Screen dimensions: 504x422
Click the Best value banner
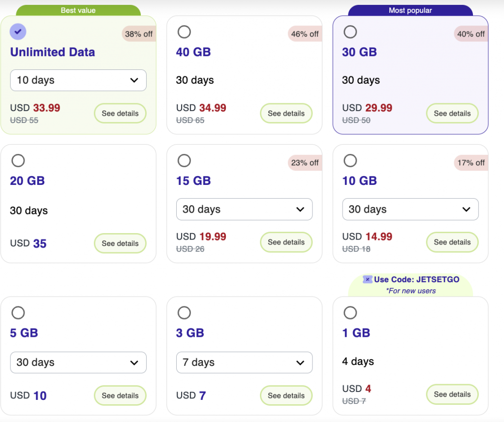click(x=78, y=10)
